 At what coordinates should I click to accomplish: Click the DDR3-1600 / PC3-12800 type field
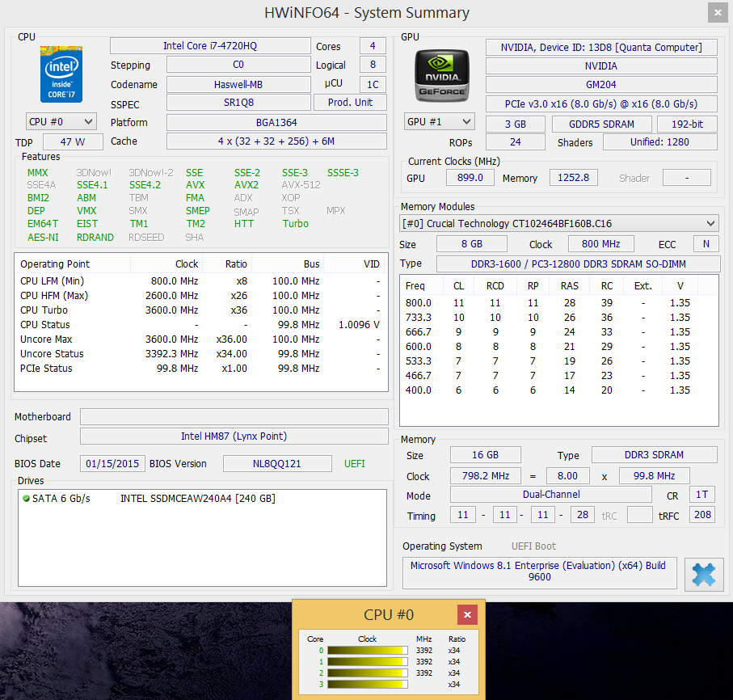tap(579, 264)
